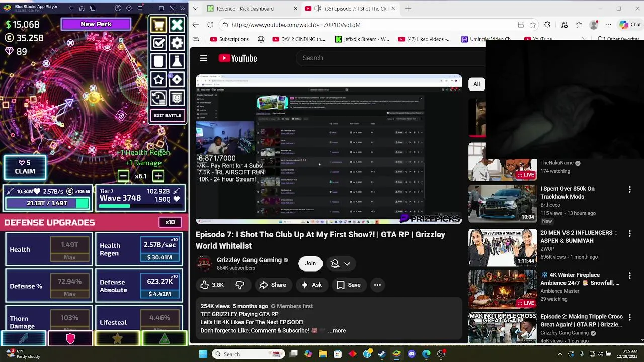Image resolution: width=644 pixels, height=362 pixels.
Task: Refresh the YouTube page
Action: (x=210, y=25)
